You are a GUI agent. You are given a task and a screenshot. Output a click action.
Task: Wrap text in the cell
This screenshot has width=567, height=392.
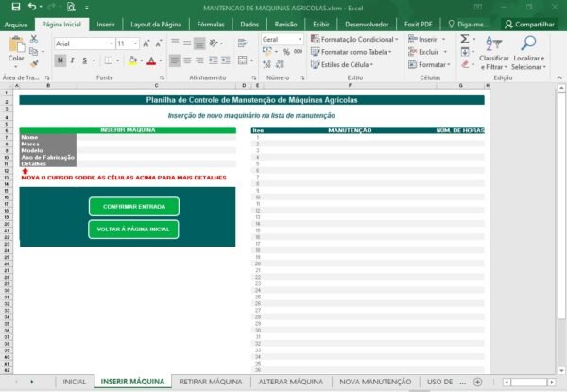tap(242, 43)
